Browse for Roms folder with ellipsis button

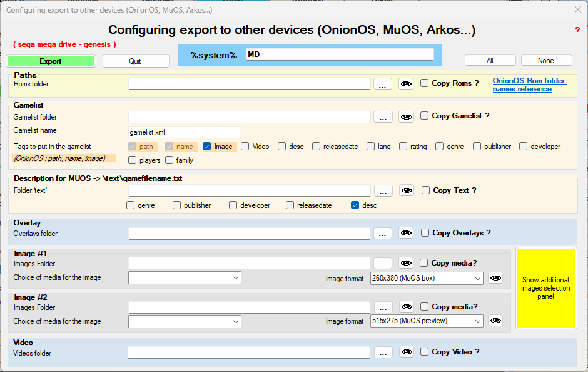383,84
